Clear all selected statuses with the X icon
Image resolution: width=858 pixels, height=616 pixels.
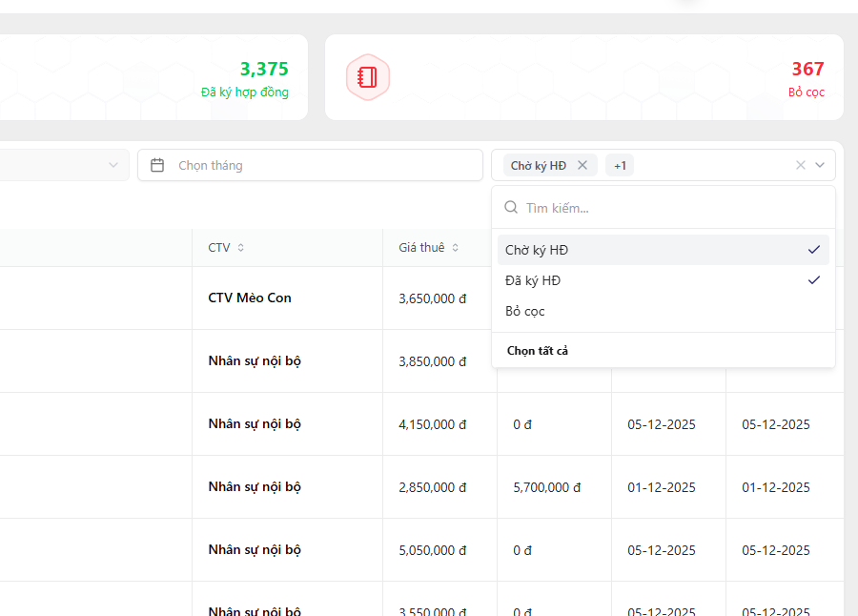coord(801,165)
